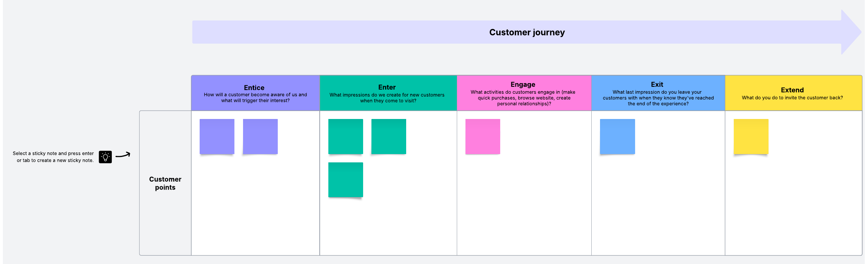Select the sticky note tip instruction text
Image resolution: width=868 pixels, height=264 pixels.
pos(54,157)
